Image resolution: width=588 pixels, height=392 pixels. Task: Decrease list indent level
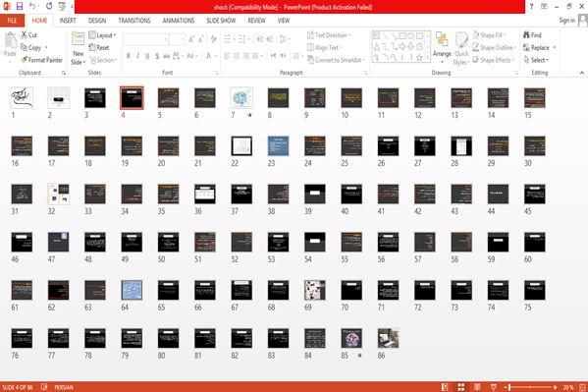(259, 39)
